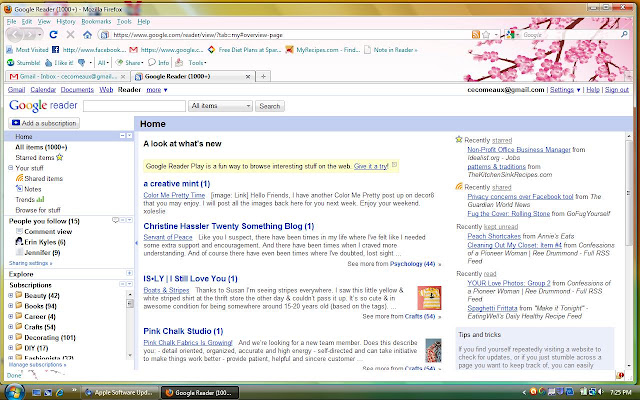The image size is (640, 400).
Task: Go to Firefox home page icon
Action: pyautogui.click(x=87, y=35)
